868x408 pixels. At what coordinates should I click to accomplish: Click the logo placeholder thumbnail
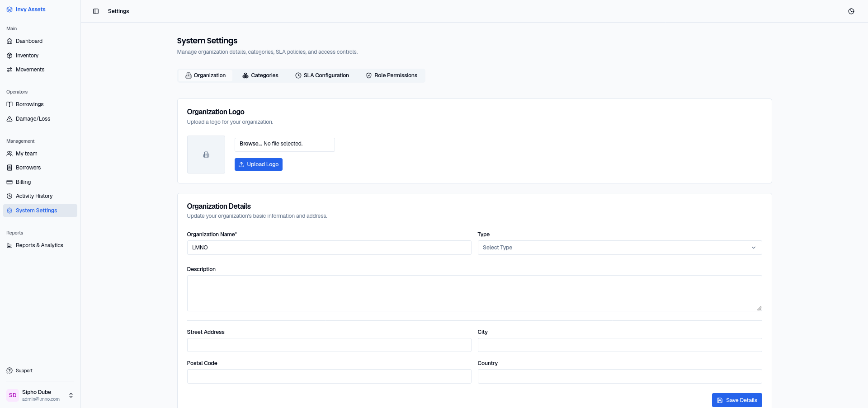pyautogui.click(x=206, y=155)
